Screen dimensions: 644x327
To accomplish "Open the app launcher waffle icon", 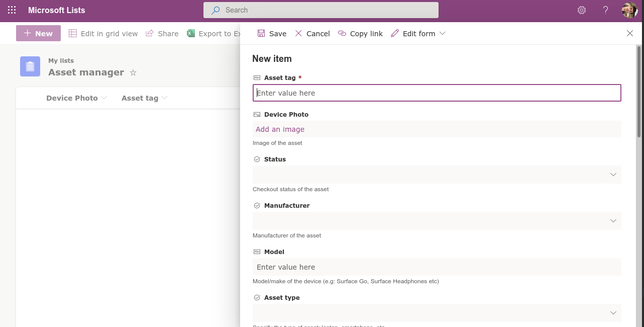I will point(12,10).
